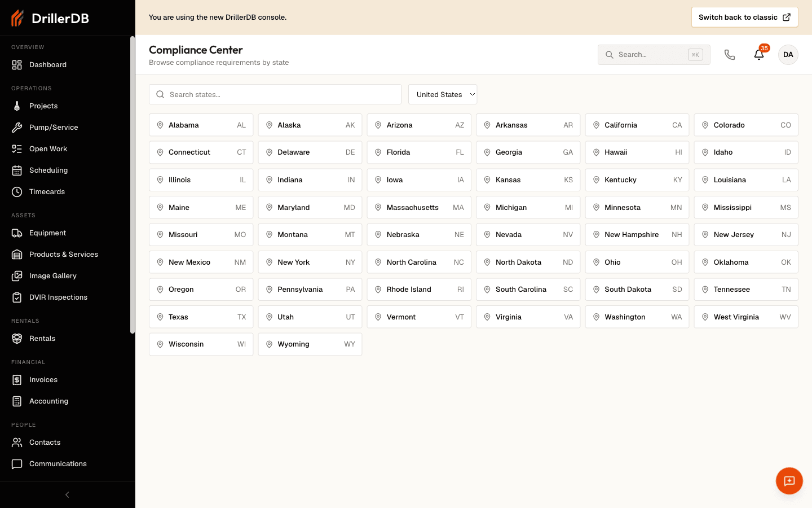Select the West Virginia card
This screenshot has height=508, width=812.
click(746, 317)
